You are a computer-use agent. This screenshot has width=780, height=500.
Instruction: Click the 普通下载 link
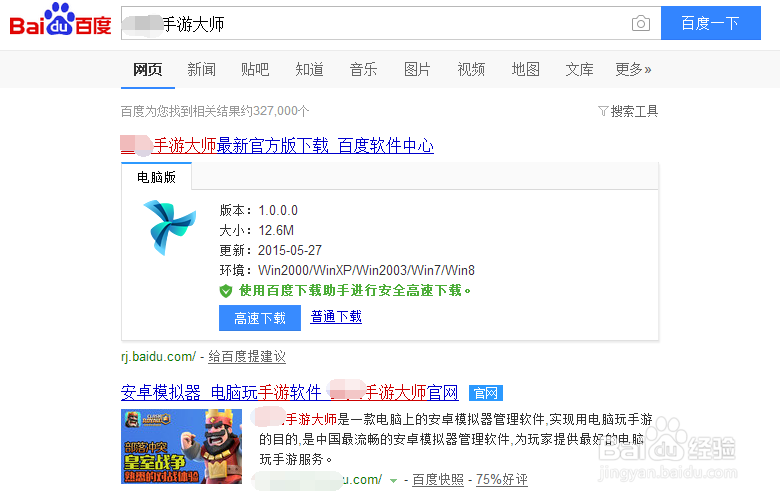pos(336,316)
